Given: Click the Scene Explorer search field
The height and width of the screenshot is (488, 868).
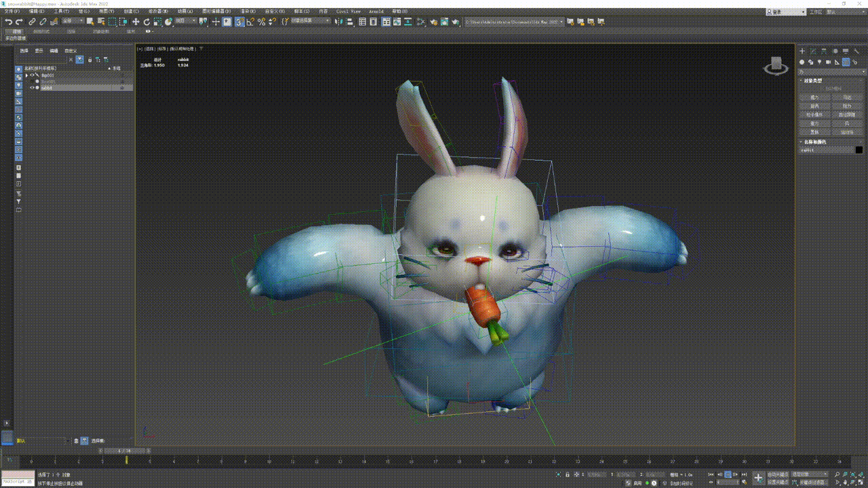Looking at the screenshot, I should coord(41,60).
